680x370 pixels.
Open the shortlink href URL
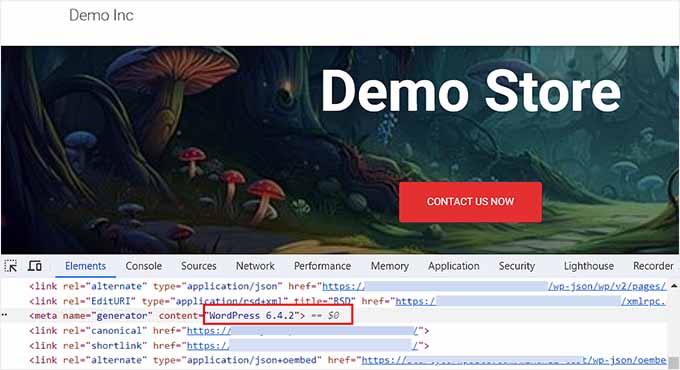[x=302, y=346]
